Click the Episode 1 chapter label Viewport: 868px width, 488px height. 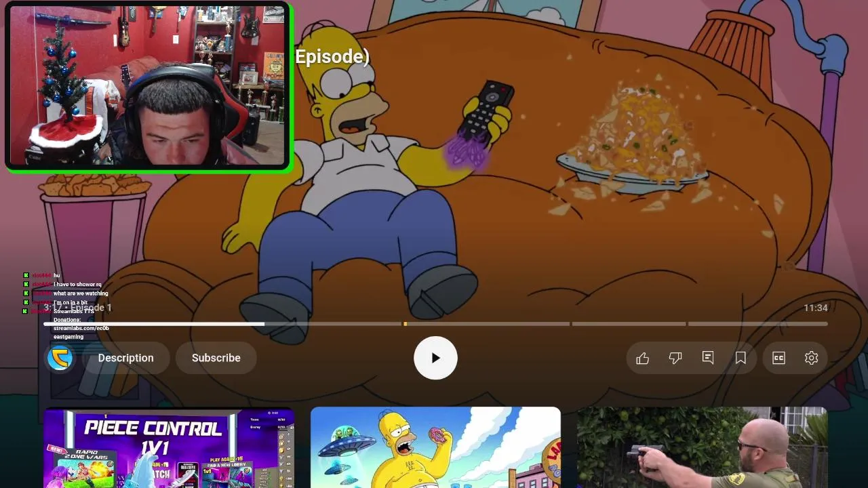pos(91,308)
